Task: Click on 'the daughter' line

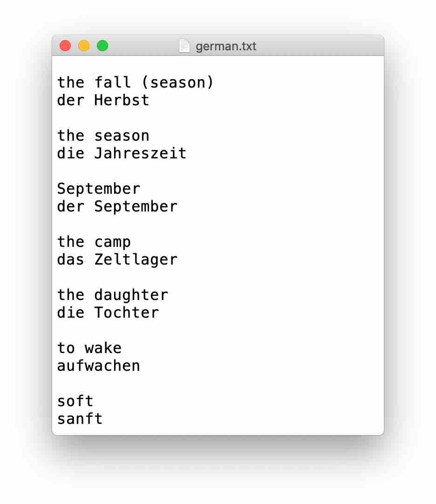Action: coord(113,295)
